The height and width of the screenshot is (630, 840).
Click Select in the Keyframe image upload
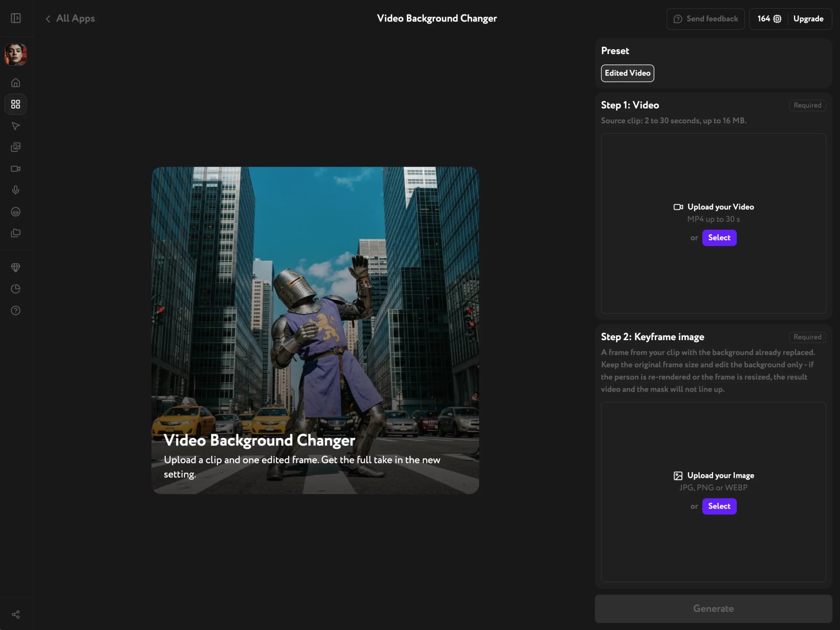coord(719,506)
